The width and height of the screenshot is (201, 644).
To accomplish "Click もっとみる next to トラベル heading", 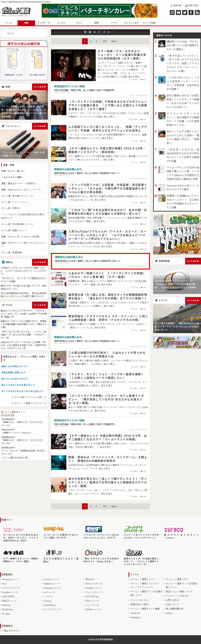I will [x=193, y=300].
